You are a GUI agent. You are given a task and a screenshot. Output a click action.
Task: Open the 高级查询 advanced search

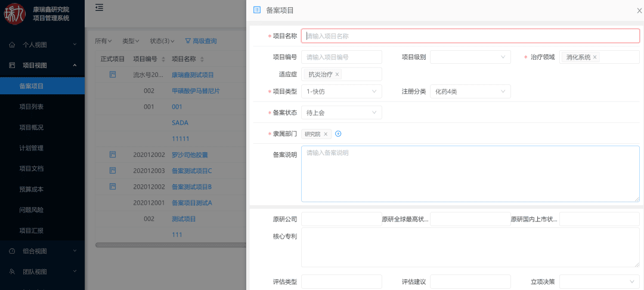click(x=202, y=41)
